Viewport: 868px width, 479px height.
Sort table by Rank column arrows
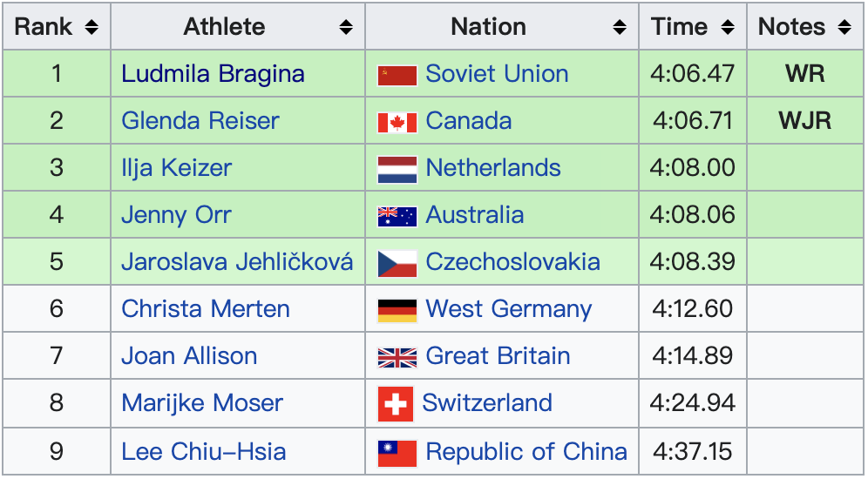[91, 27]
